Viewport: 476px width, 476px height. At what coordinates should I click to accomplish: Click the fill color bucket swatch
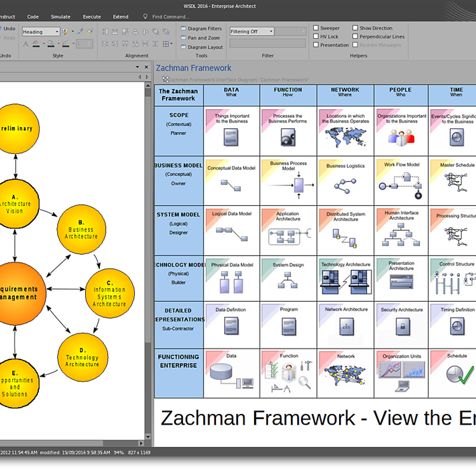(51, 44)
